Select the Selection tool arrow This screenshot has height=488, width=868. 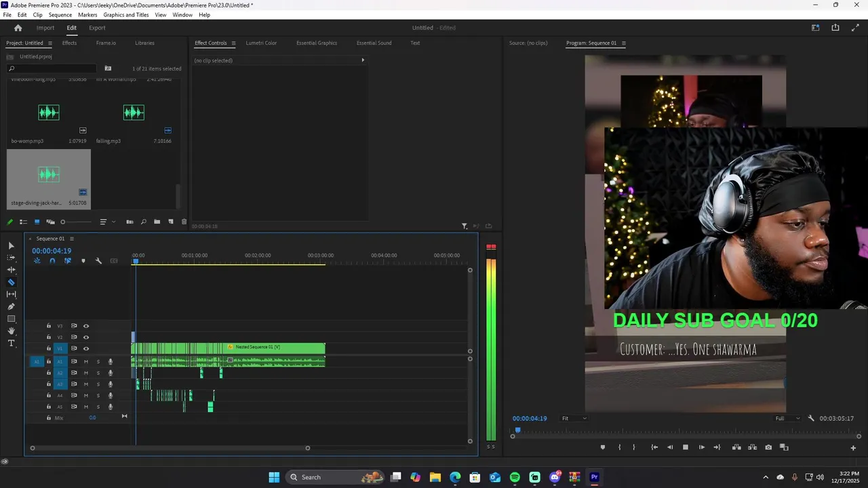pos(11,245)
